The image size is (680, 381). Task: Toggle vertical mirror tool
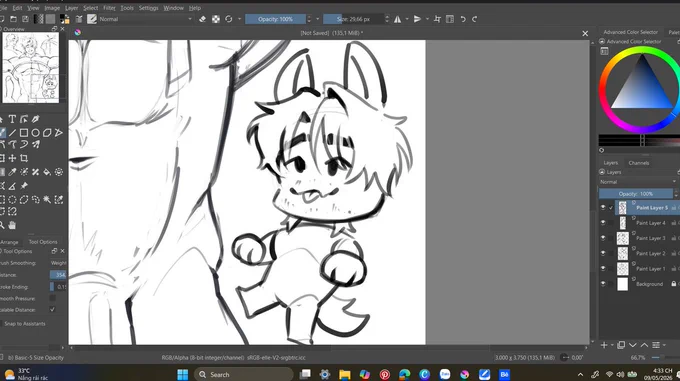pos(417,19)
